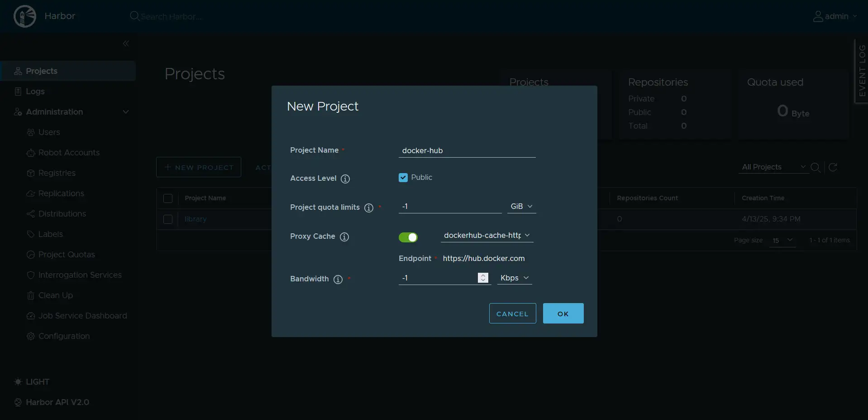This screenshot has width=868, height=420.
Task: Open the EVENT LOG side panel
Action: pyautogui.click(x=862, y=70)
